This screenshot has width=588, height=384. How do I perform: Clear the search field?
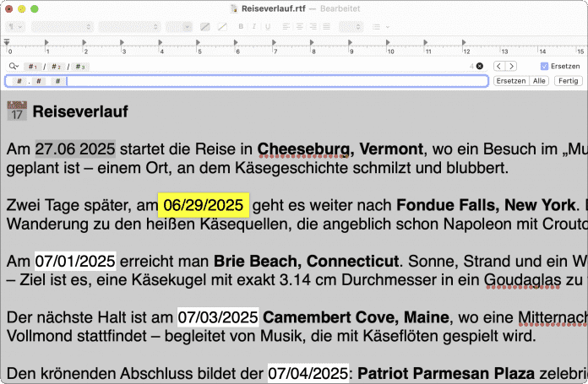pyautogui.click(x=480, y=67)
